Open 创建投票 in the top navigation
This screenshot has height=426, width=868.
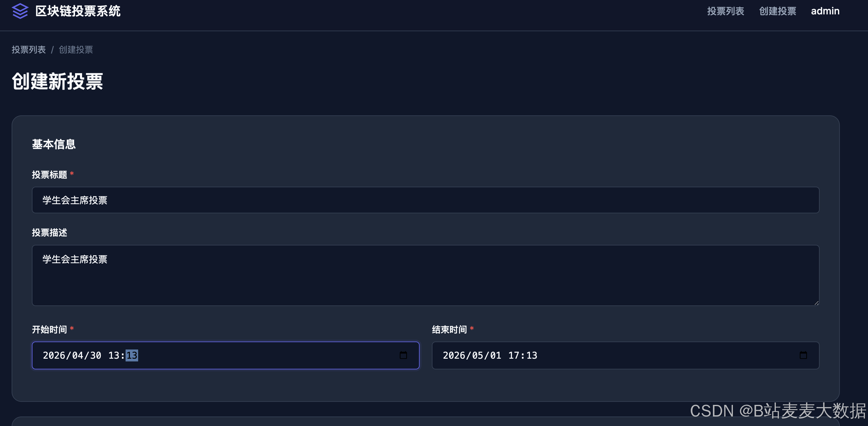coord(777,11)
